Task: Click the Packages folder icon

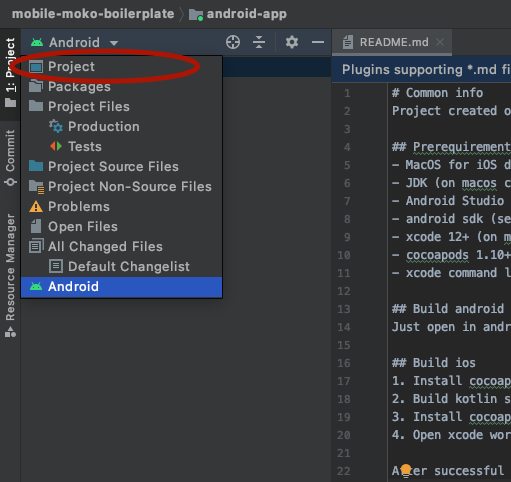Action: (36, 86)
